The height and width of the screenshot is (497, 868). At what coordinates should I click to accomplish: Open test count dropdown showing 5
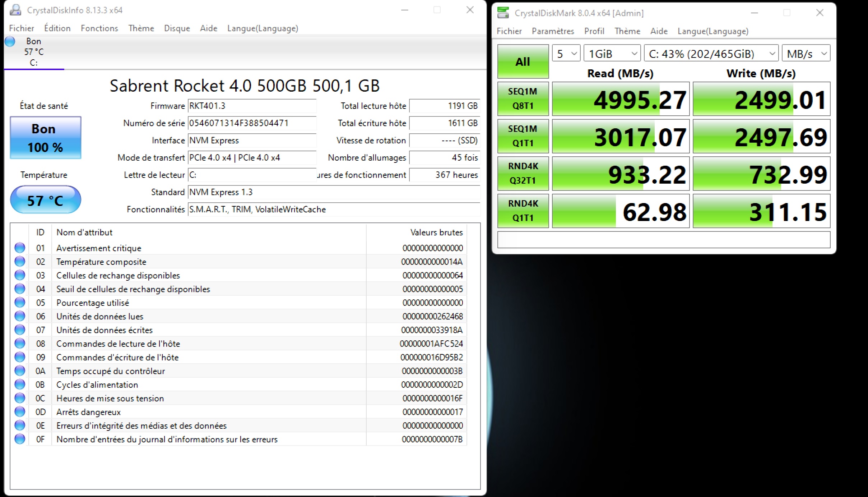(x=566, y=54)
